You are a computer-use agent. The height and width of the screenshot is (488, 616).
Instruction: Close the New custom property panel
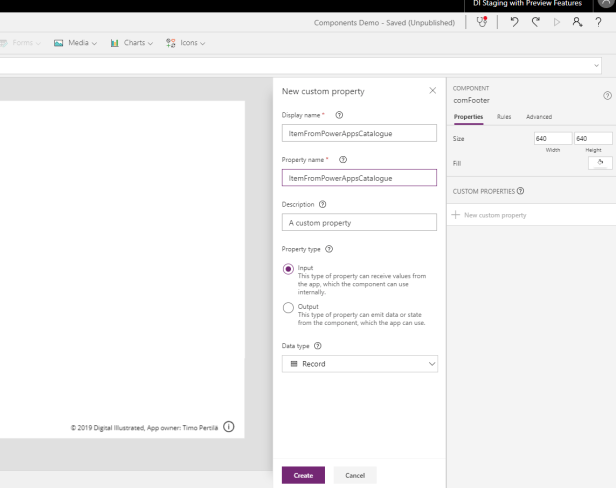pyautogui.click(x=432, y=91)
